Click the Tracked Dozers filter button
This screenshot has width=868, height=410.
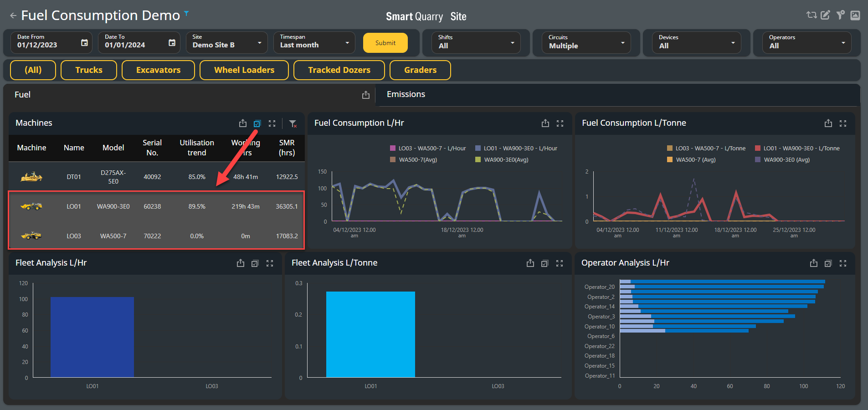[339, 70]
